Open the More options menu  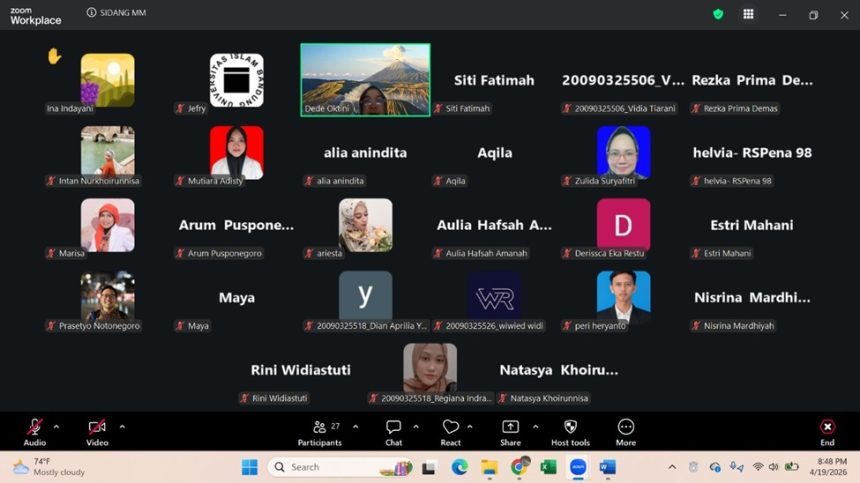[x=626, y=431]
